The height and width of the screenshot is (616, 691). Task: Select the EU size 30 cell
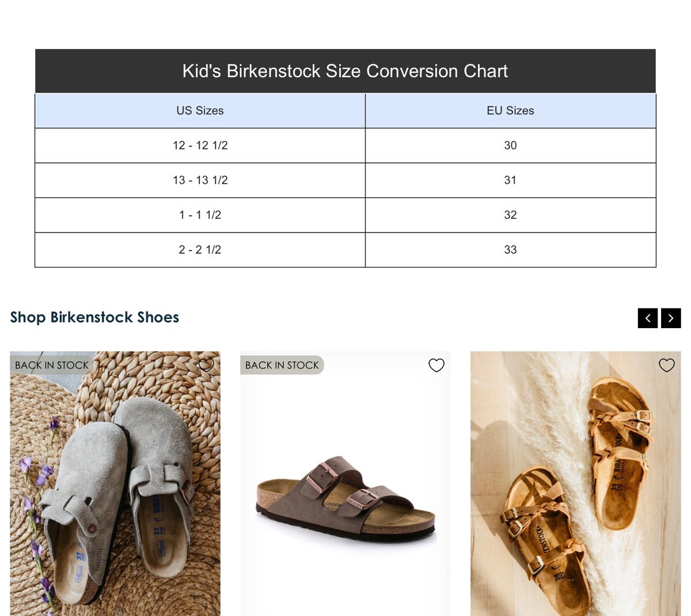[x=511, y=146]
